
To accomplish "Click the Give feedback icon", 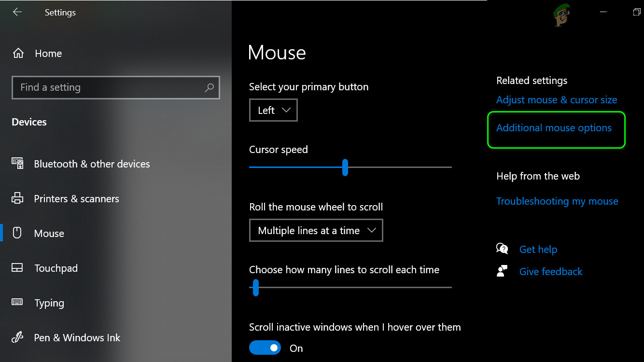I will pos(503,271).
